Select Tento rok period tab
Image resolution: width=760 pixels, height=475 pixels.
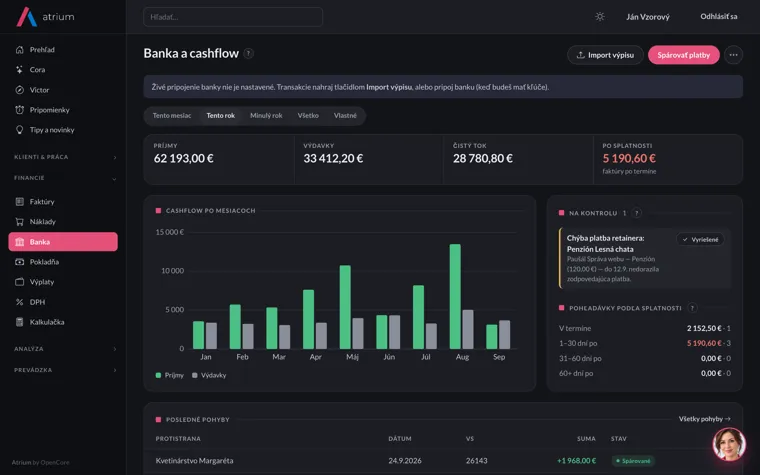pyautogui.click(x=221, y=115)
